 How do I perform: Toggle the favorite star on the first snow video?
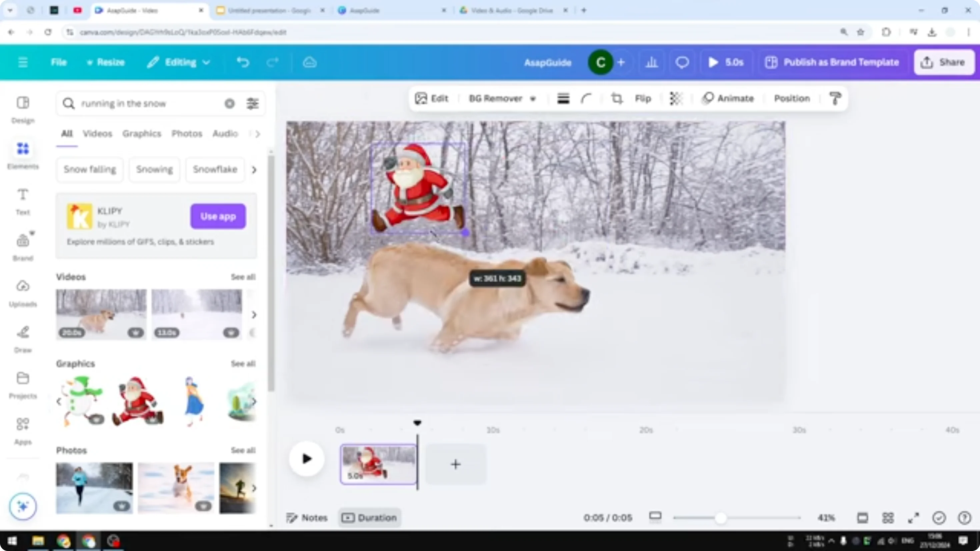136,332
